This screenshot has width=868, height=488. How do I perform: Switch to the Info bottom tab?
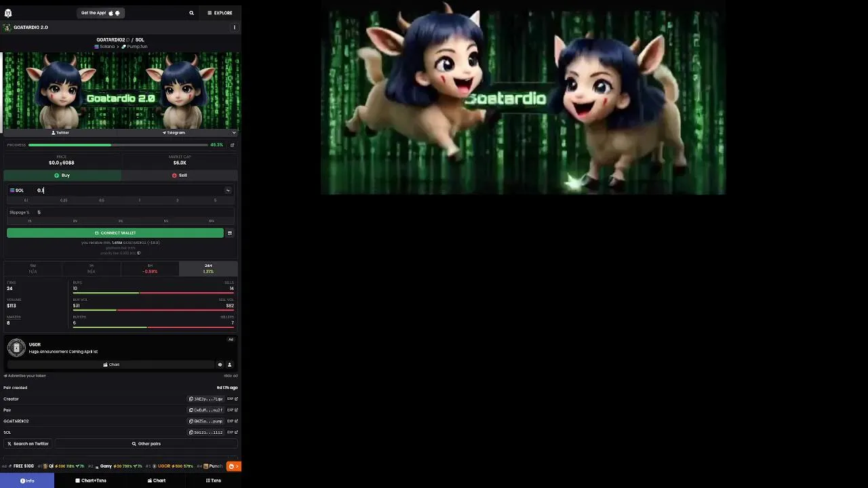pos(27,481)
